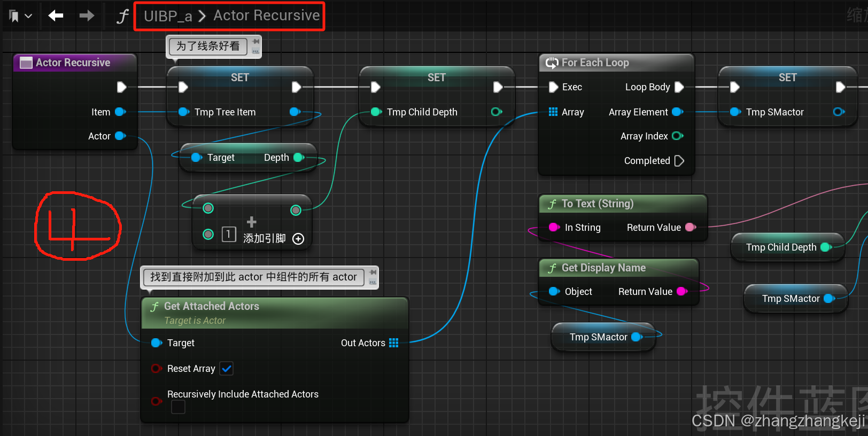Toggle the pin on the 找到直接附加到 comment bubble
The width and height of the screenshot is (868, 436).
coord(373,272)
